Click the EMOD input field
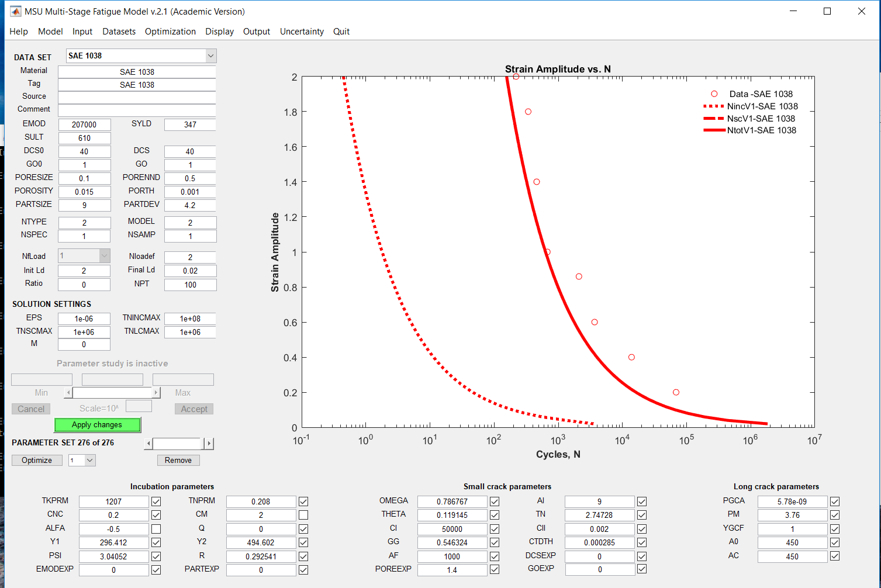881x588 pixels. tap(84, 124)
